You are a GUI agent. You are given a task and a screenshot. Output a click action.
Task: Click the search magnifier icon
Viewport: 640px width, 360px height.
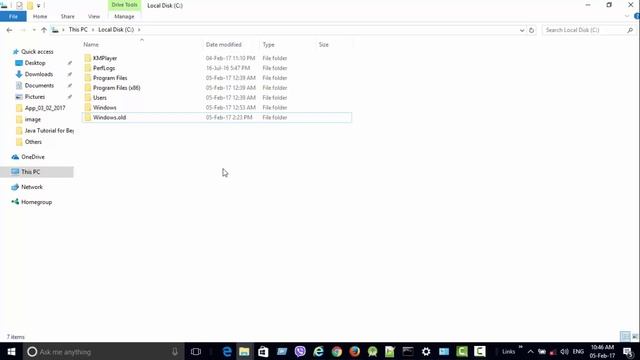pyautogui.click(x=630, y=30)
